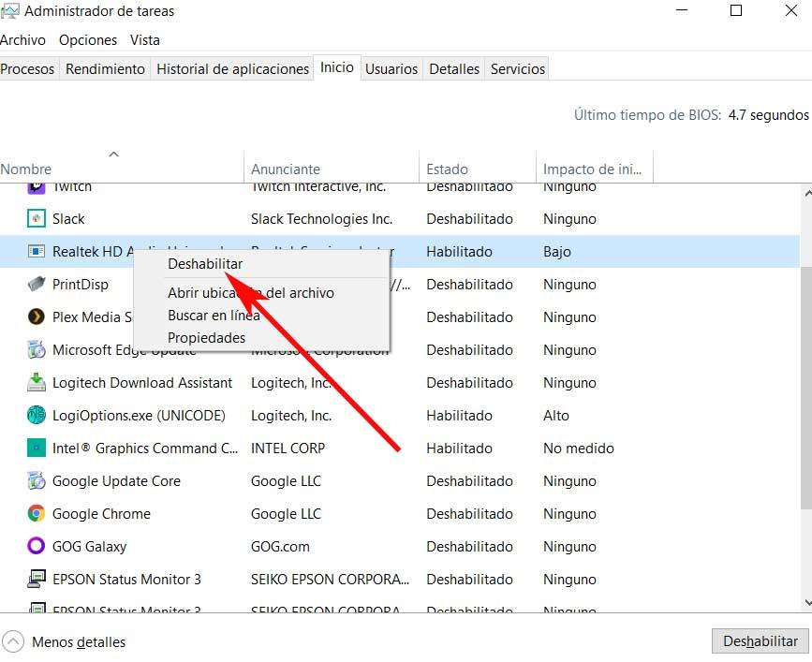Viewport: 812px width, 662px height.
Task: Choose Deshabilitar in the context menu
Action: tap(261, 264)
